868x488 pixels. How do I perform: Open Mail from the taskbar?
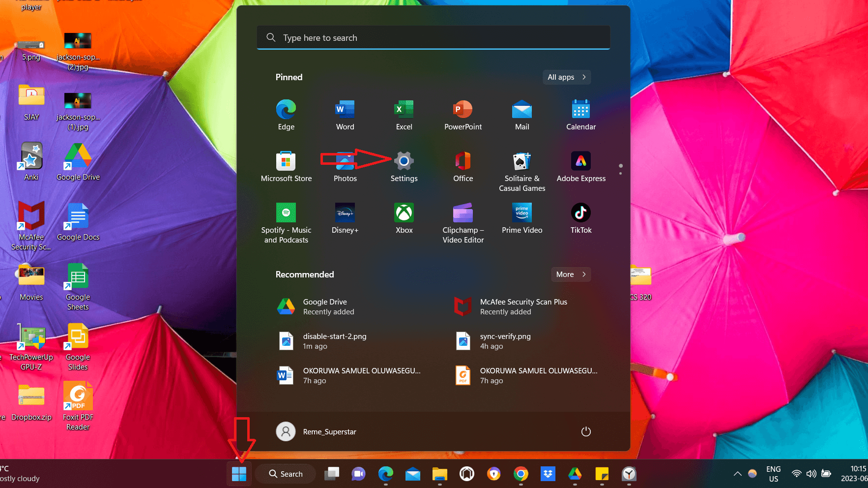coord(413,474)
